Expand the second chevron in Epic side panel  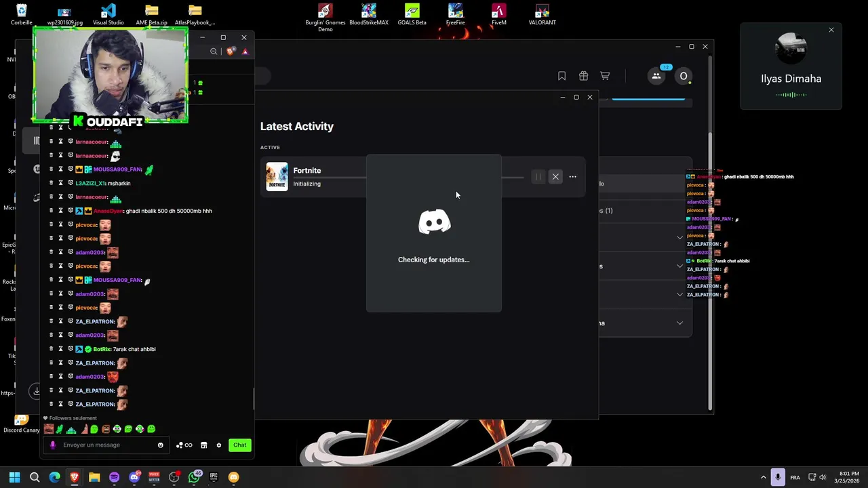point(679,266)
